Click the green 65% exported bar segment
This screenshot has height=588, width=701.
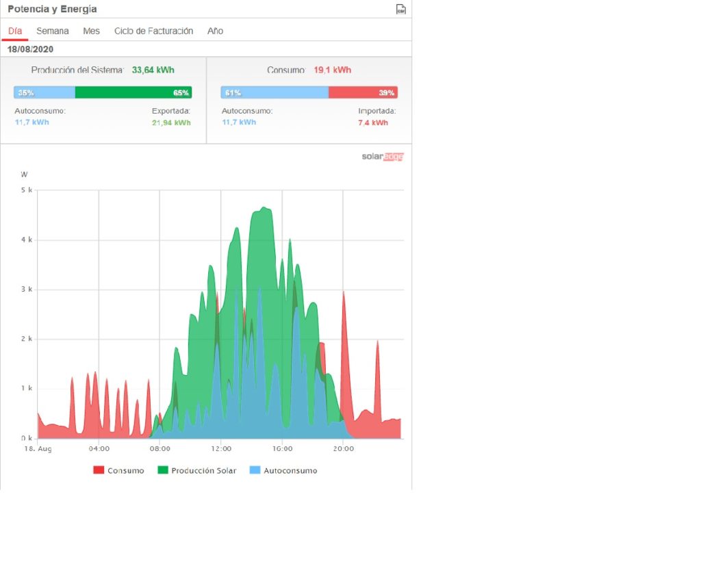(x=133, y=92)
